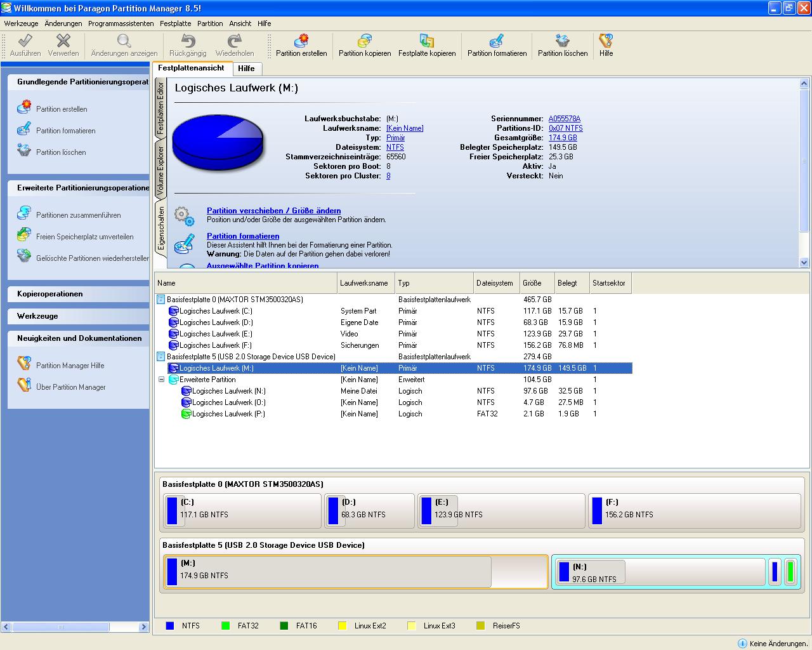Viewport: 812px width, 650px height.
Task: Click the Gesamtgröße 174.9 GB link
Action: pyautogui.click(x=563, y=138)
